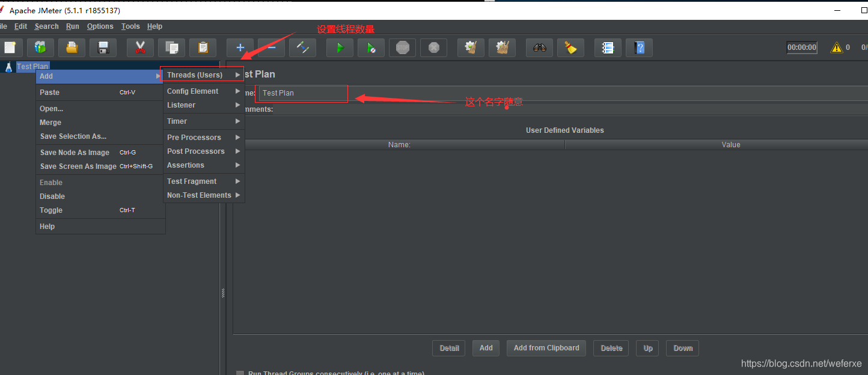The image size is (868, 375).
Task: Expand the Timer submenu
Action: (204, 121)
